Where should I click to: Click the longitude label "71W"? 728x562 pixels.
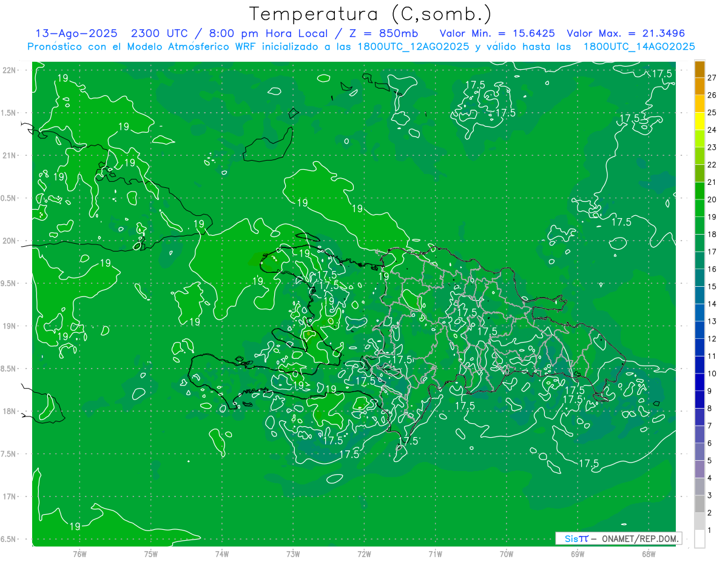click(435, 554)
